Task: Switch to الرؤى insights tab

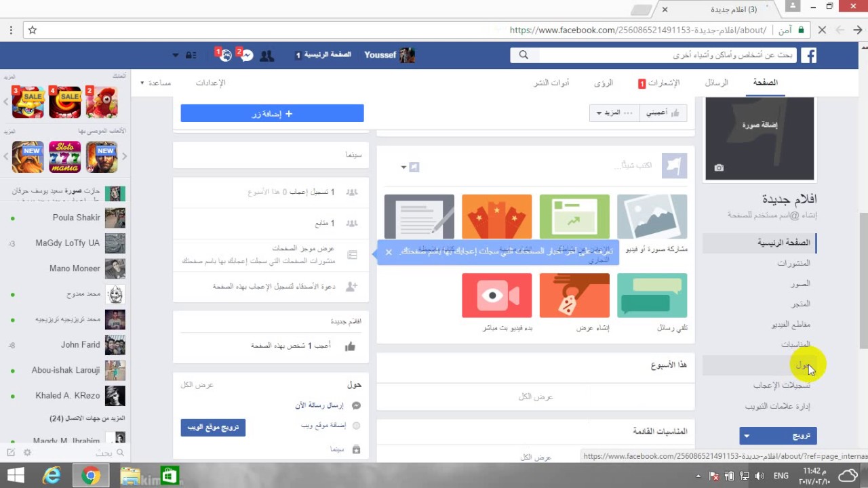Action: (x=604, y=83)
